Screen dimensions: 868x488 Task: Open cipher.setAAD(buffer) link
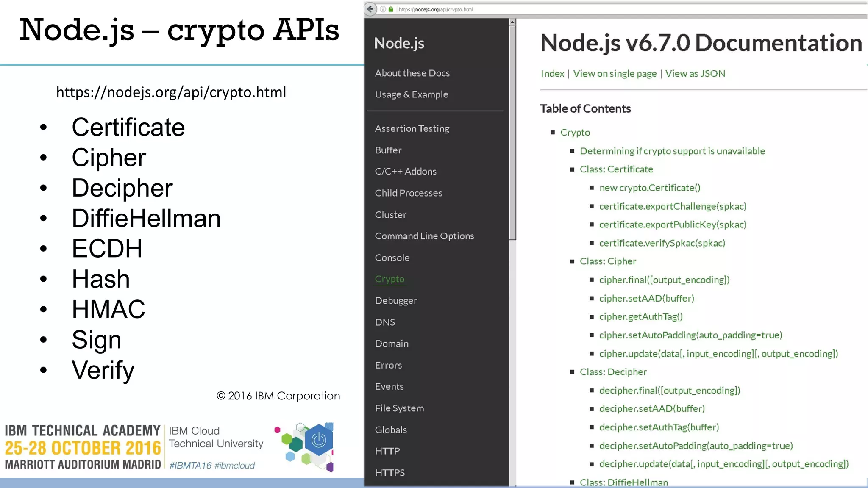pos(646,299)
